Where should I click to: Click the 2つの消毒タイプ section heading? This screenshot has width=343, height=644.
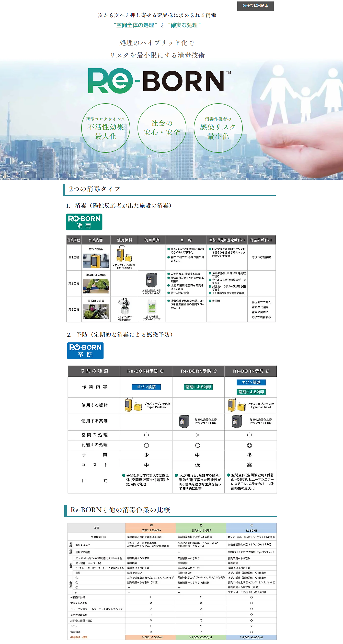pyautogui.click(x=94, y=189)
